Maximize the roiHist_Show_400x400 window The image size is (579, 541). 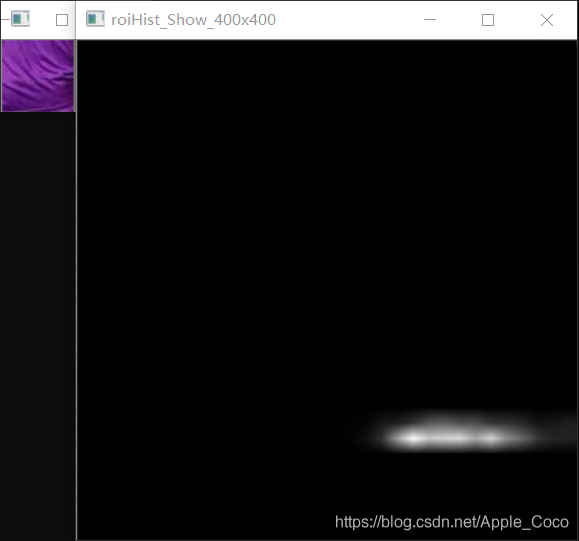pyautogui.click(x=488, y=20)
